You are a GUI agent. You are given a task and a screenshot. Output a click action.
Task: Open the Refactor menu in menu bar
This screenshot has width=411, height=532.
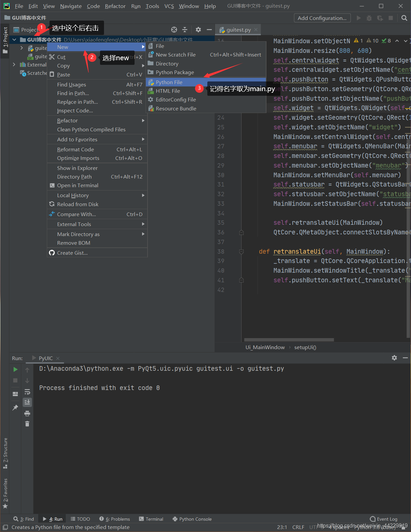(x=115, y=6)
